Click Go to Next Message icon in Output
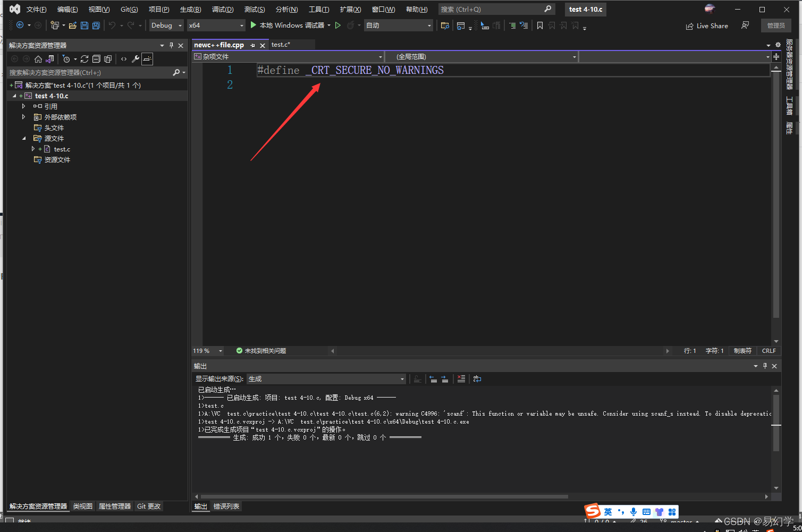This screenshot has width=802, height=532. pos(445,379)
